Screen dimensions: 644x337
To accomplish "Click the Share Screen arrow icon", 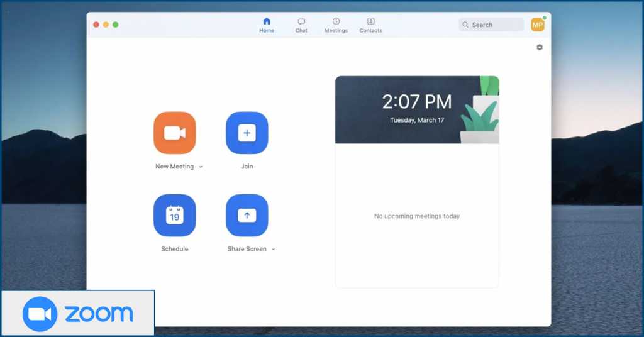I will click(x=247, y=216).
